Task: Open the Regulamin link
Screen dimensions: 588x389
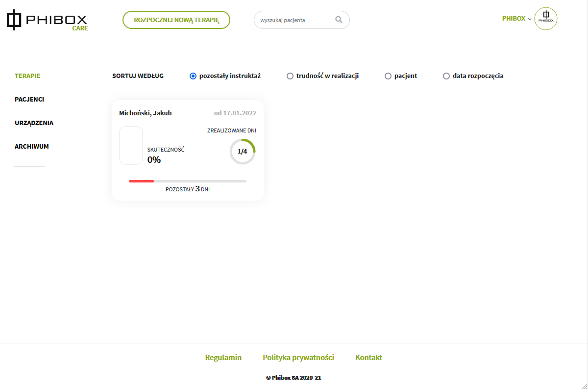Action: tap(223, 358)
